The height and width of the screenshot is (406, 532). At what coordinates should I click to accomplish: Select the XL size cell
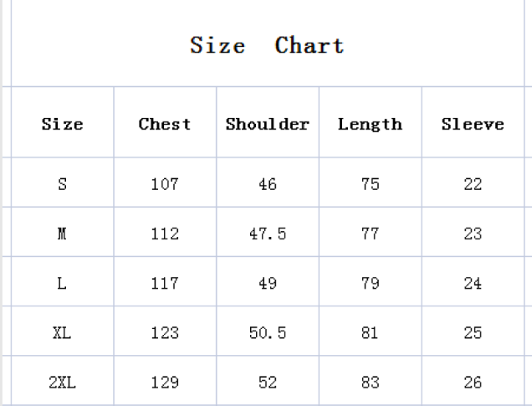[63, 331]
